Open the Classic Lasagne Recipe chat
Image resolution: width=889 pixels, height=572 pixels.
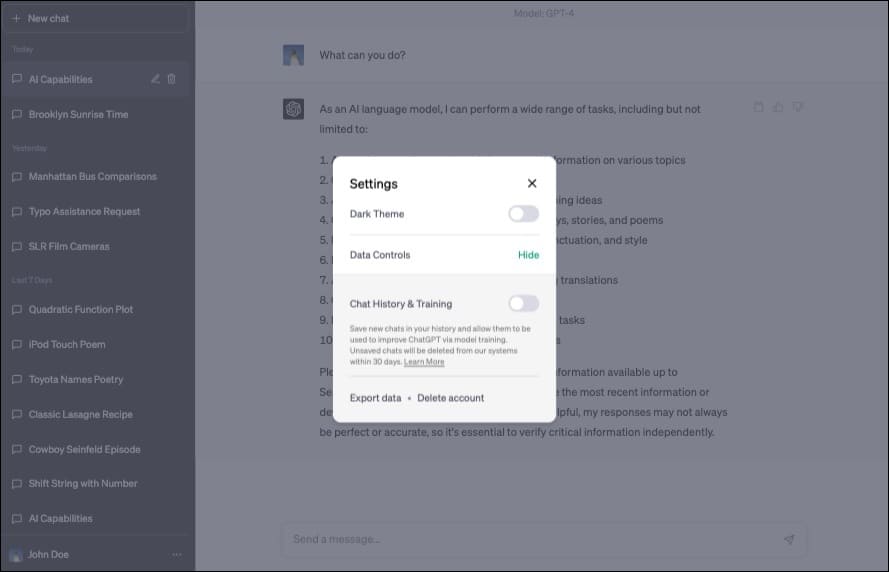tap(95, 414)
